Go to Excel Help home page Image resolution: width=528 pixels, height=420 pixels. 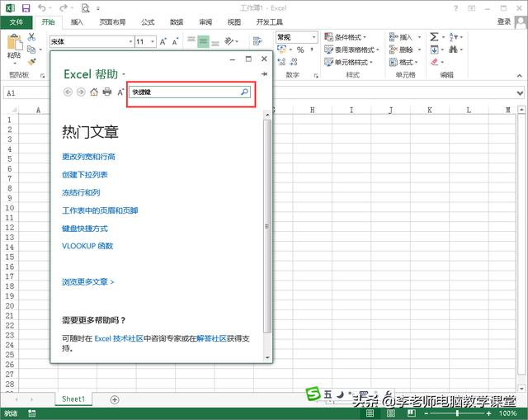94,92
